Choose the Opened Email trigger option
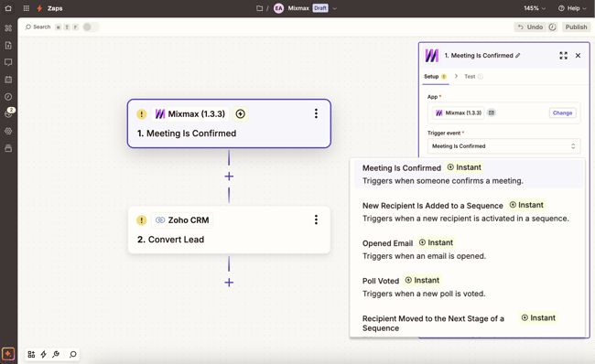 point(469,249)
